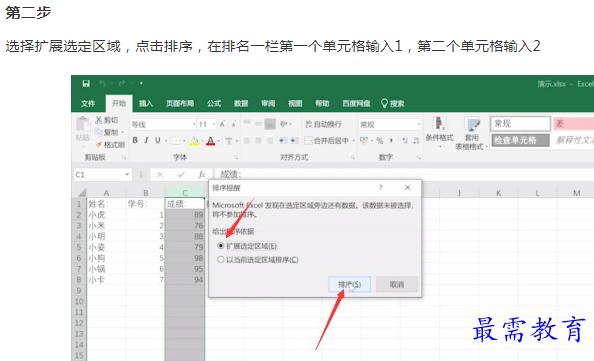The width and height of the screenshot is (594, 361).
Task: Apply red font color letter A
Action: pos(211,141)
